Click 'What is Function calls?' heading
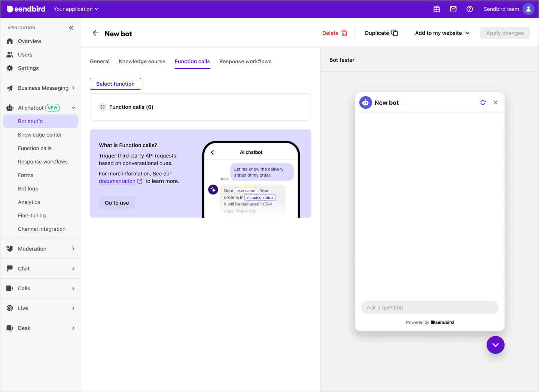The width and height of the screenshot is (539, 392). tap(128, 145)
